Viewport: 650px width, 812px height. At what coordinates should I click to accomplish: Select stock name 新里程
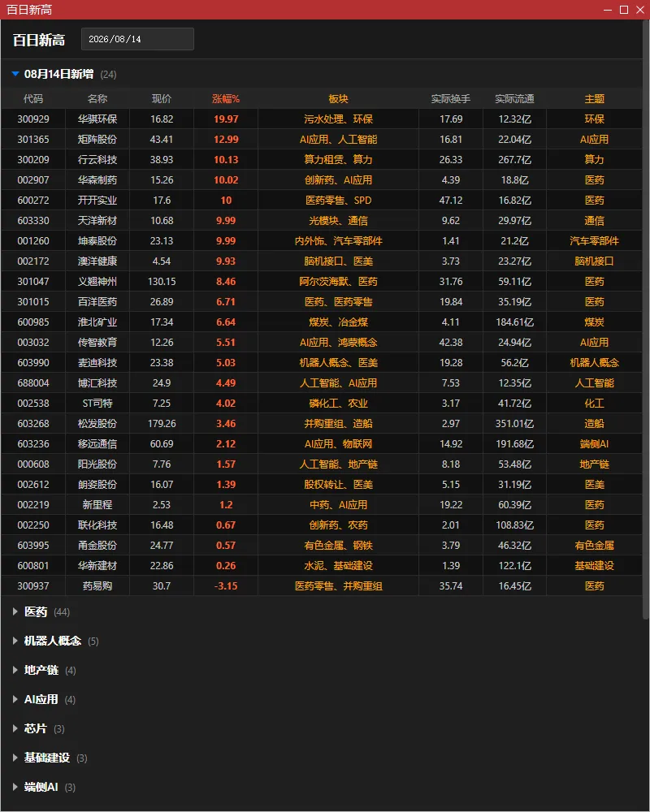97,505
